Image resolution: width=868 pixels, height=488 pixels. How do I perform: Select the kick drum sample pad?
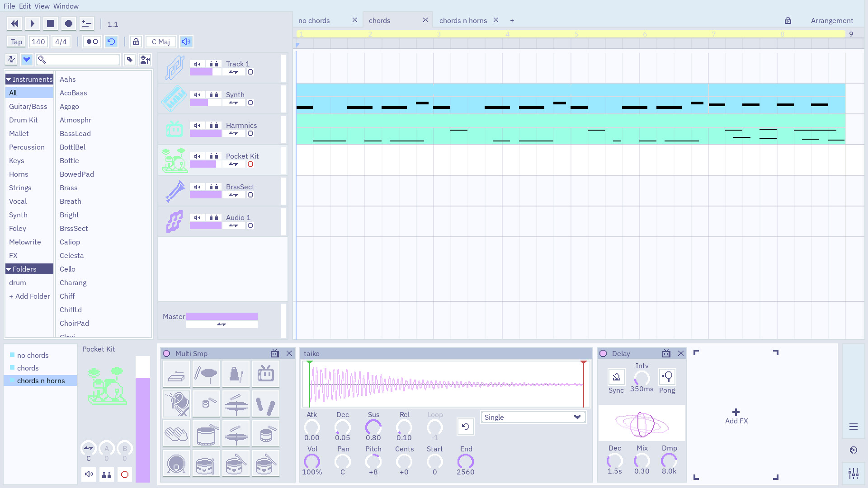pyautogui.click(x=176, y=463)
